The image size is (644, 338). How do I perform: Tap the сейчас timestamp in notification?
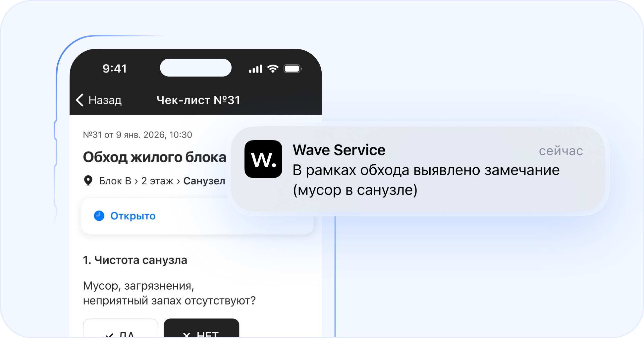point(561,151)
